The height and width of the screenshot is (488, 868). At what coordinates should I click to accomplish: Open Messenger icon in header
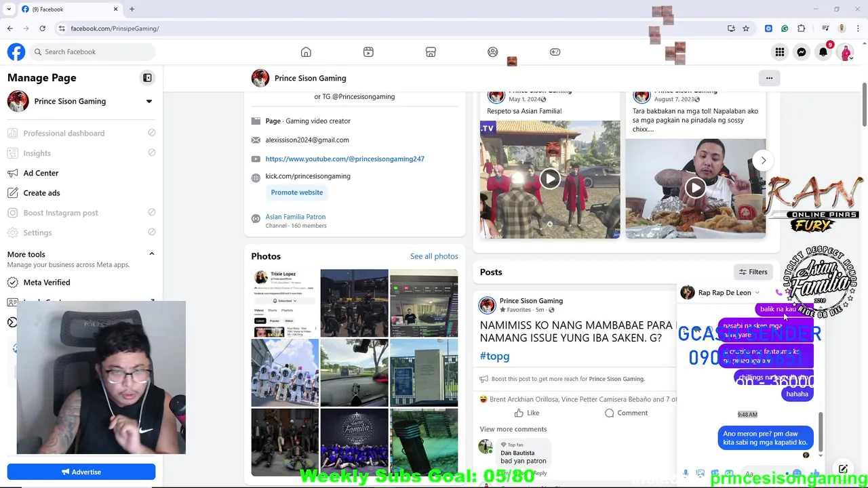click(x=802, y=52)
